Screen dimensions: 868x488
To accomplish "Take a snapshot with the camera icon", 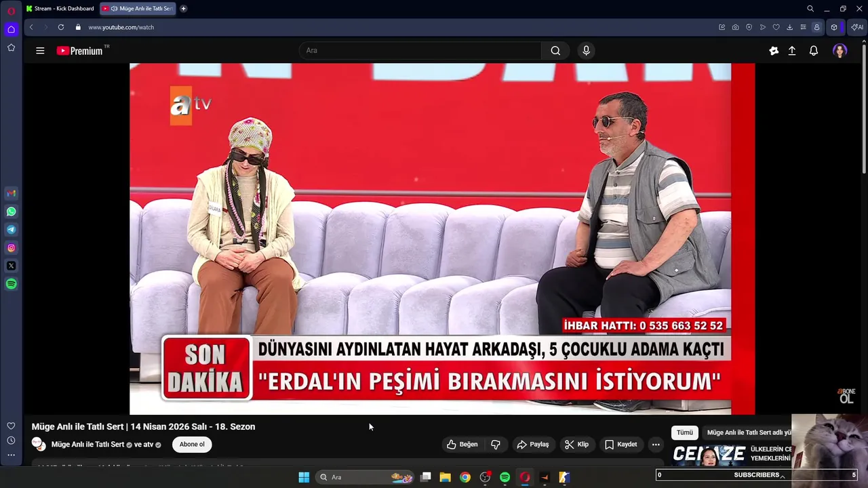I will tap(736, 27).
